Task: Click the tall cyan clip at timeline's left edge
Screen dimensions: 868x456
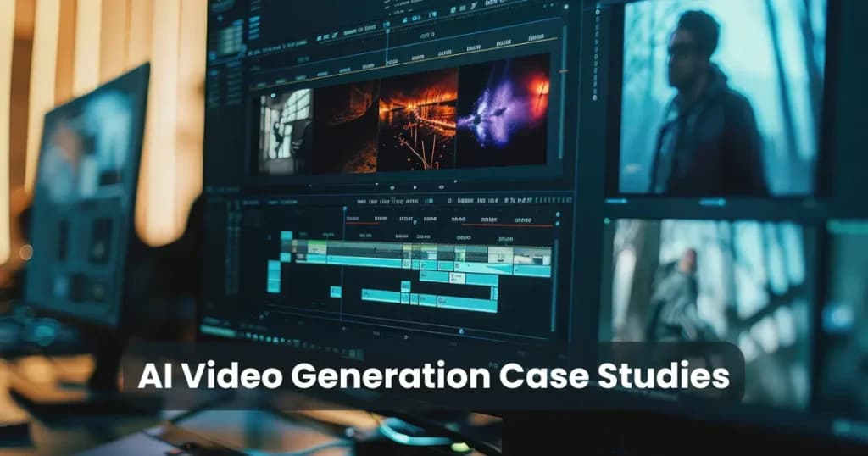Action: pos(274,275)
